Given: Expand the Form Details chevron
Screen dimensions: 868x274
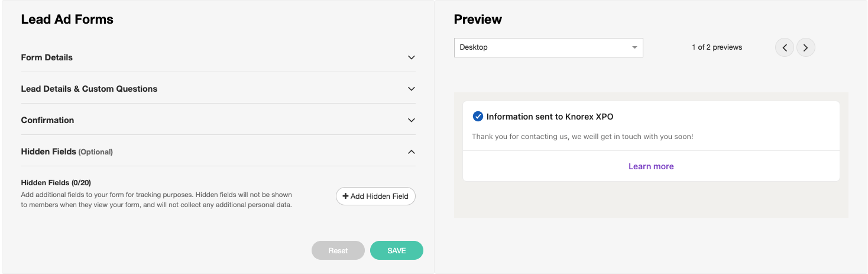Looking at the screenshot, I should [412, 57].
